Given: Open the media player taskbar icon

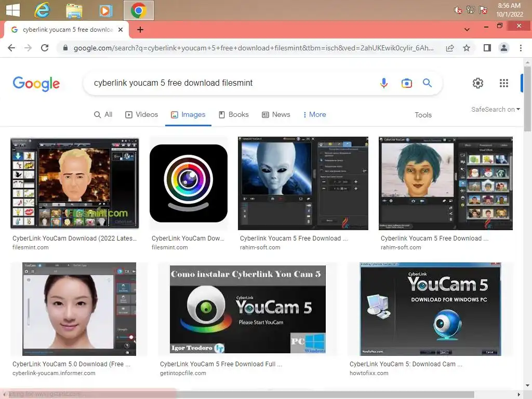Looking at the screenshot, I should (105, 10).
